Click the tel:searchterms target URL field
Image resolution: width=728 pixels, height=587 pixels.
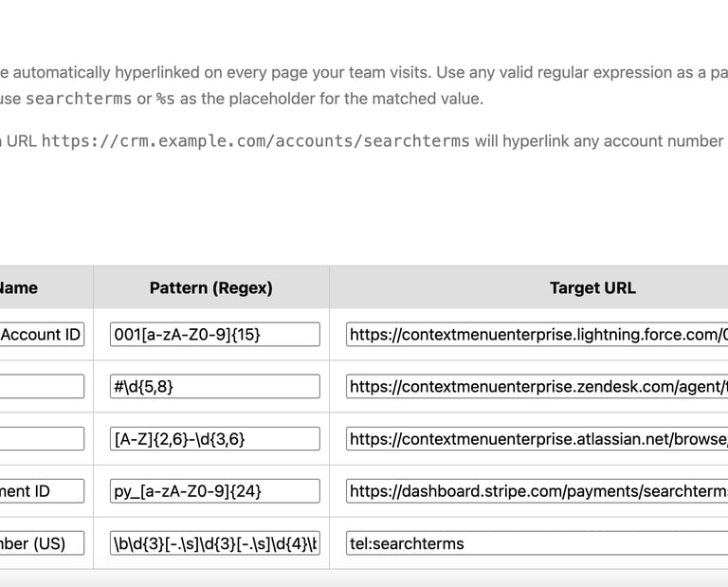[537, 543]
